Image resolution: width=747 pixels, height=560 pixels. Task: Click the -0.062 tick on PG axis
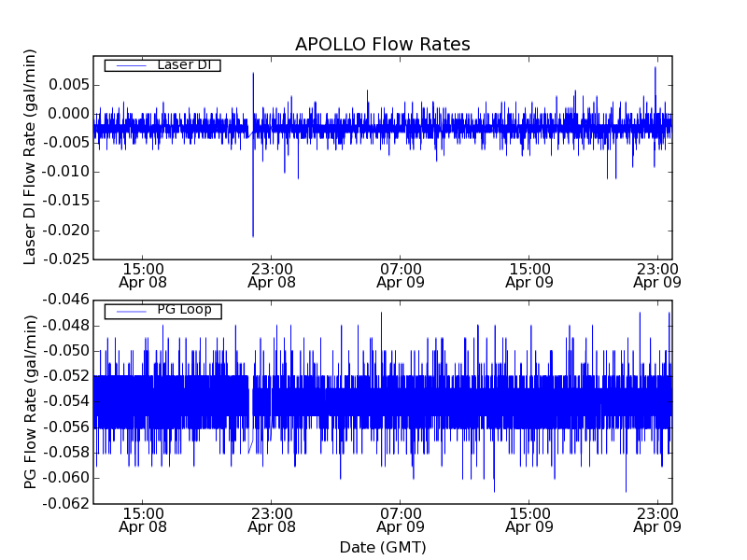tap(66, 503)
